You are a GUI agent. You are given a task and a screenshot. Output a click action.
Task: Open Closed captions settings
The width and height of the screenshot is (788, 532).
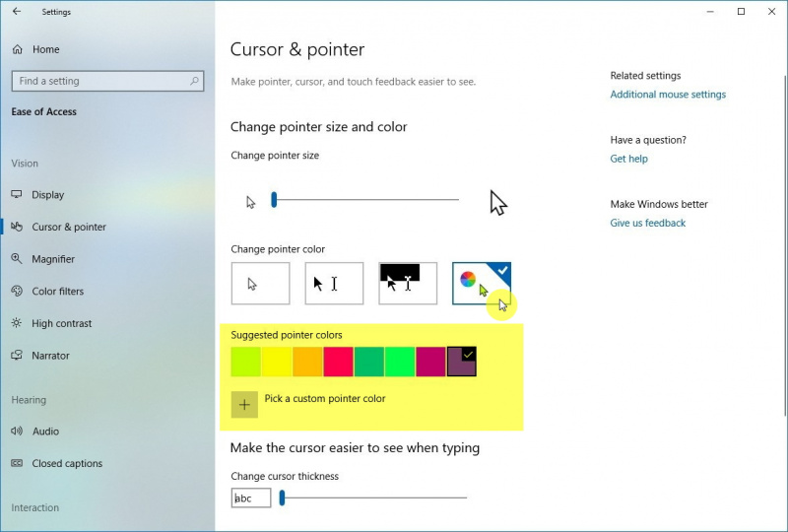click(x=67, y=464)
